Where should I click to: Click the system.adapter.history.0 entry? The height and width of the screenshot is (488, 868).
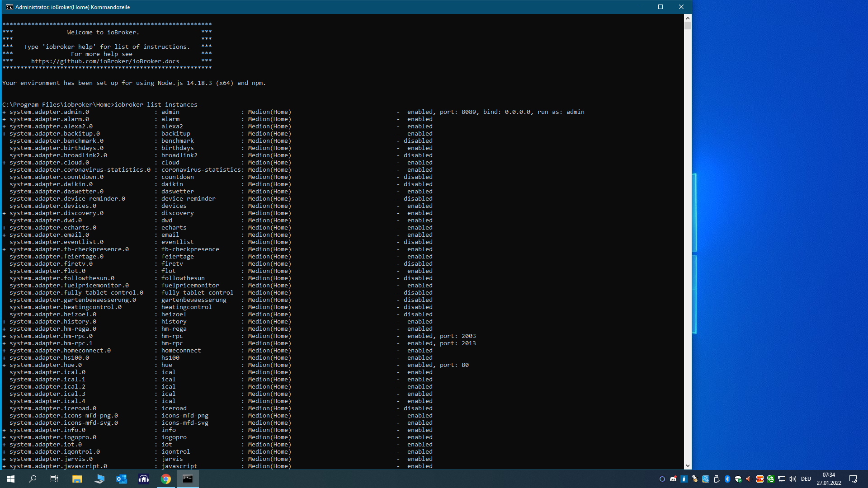click(53, 322)
